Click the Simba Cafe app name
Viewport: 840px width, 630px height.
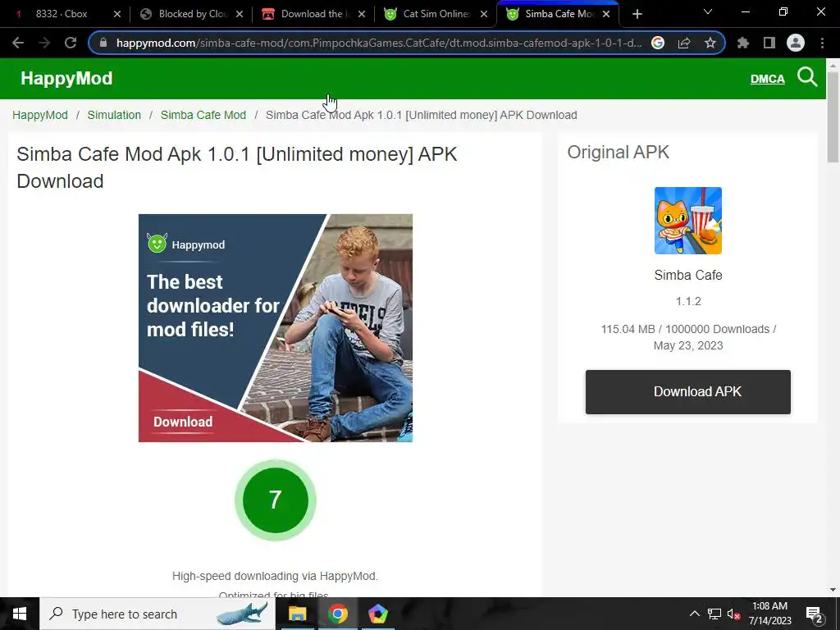pos(688,275)
